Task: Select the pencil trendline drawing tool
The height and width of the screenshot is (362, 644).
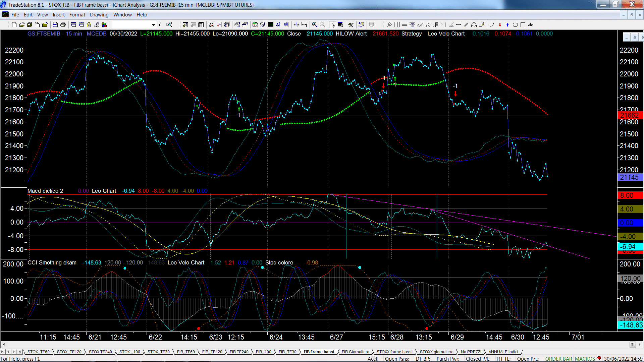Action: 482,25
